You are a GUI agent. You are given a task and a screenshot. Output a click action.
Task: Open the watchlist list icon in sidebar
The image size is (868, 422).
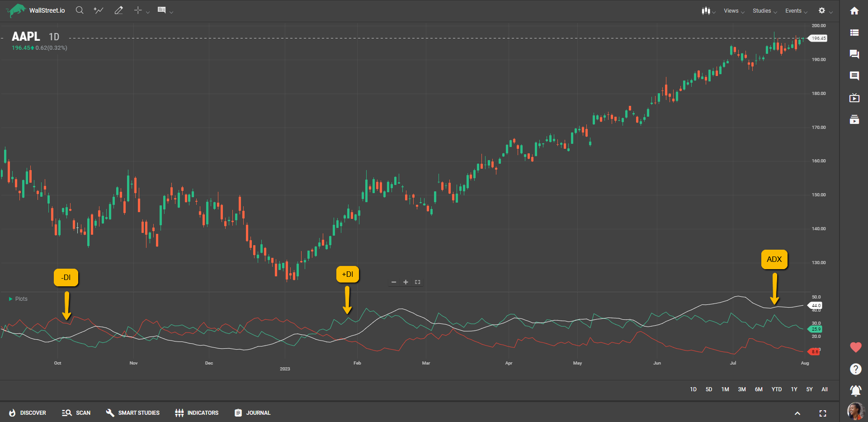(x=854, y=33)
